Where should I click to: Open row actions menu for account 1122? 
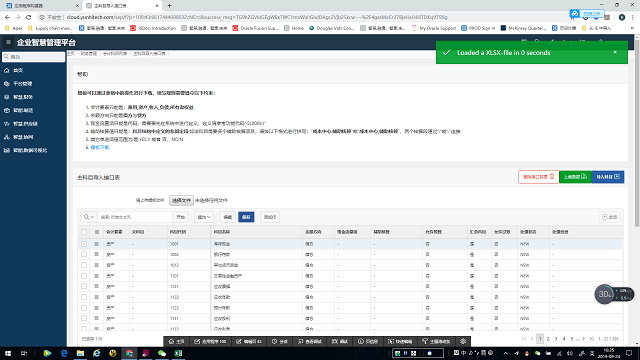pos(97,297)
